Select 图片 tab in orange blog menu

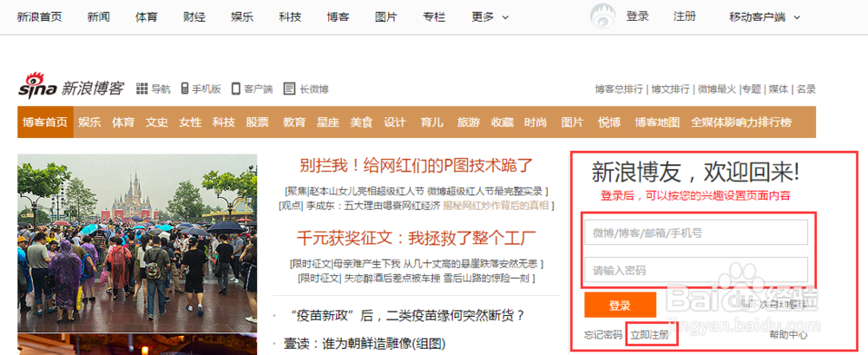572,122
